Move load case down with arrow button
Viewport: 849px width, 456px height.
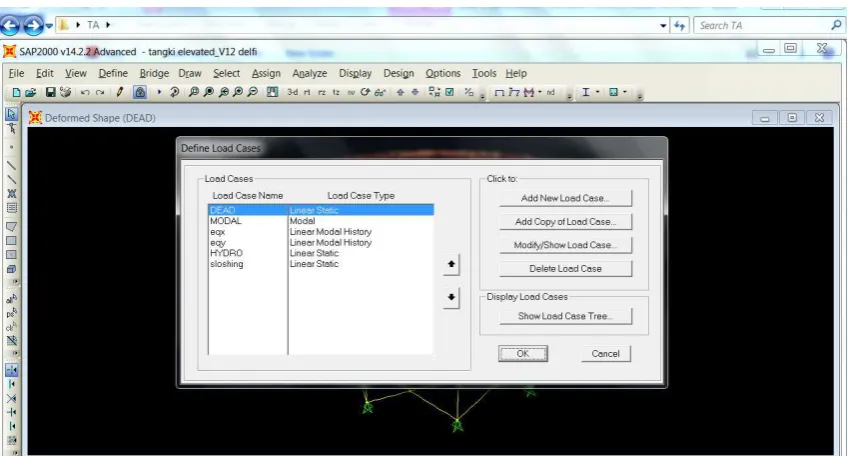[x=451, y=297]
